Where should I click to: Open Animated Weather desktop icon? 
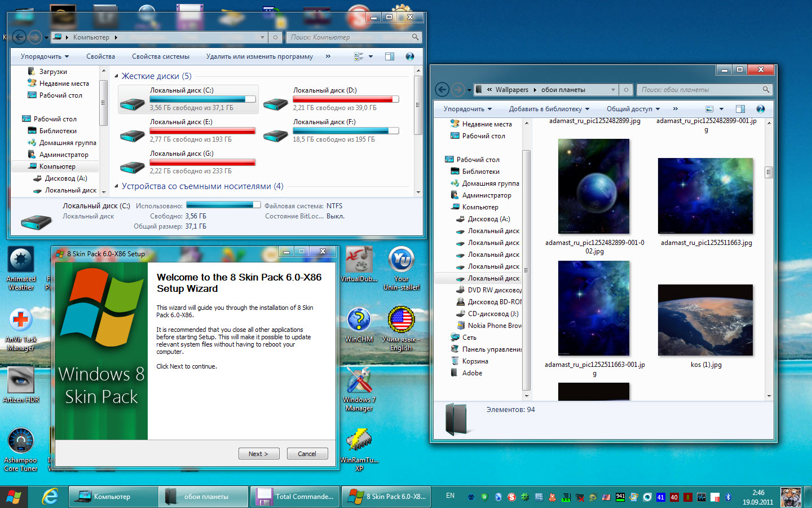pyautogui.click(x=21, y=268)
